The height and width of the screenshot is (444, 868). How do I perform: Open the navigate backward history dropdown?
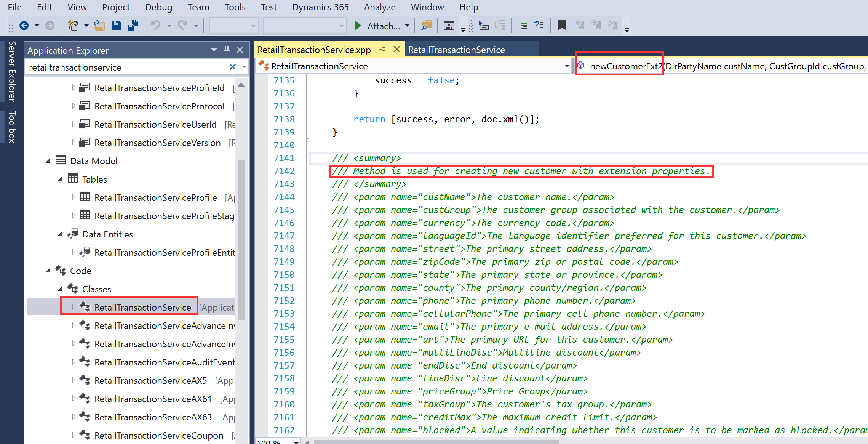[x=37, y=26]
